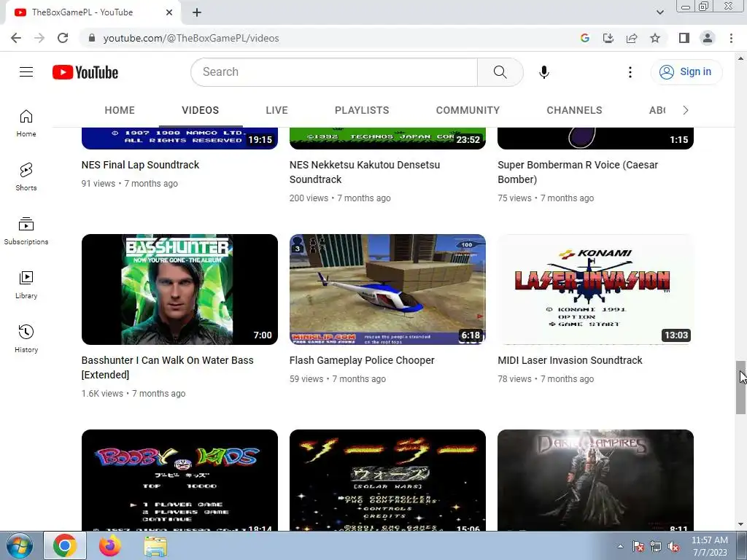Click the share page icon
Viewport: 747px width, 560px height.
tap(632, 38)
